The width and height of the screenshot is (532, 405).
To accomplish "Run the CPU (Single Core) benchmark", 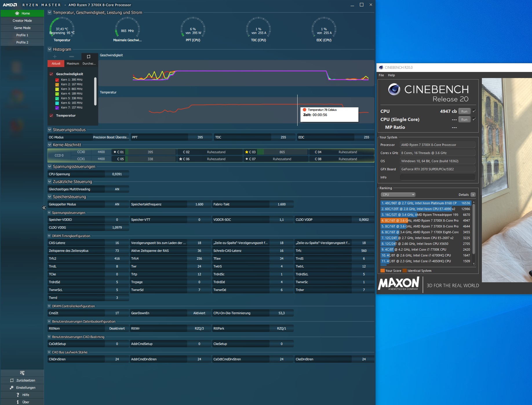I will point(464,120).
